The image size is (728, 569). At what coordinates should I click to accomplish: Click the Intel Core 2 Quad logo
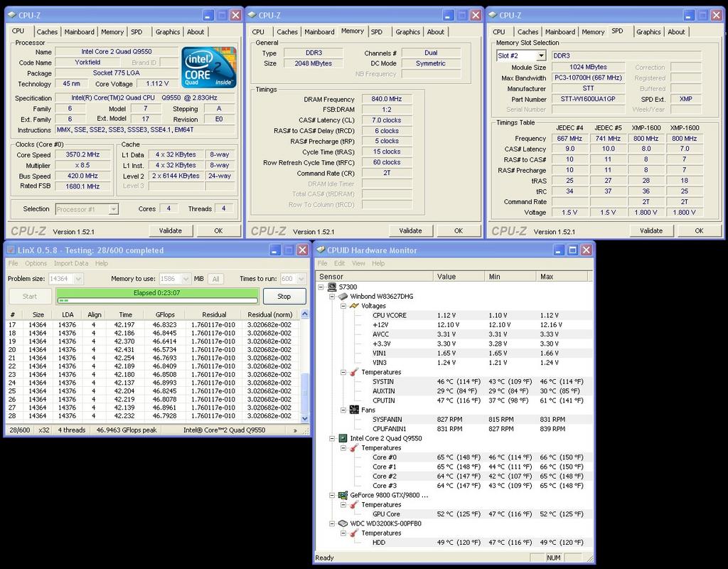point(209,67)
